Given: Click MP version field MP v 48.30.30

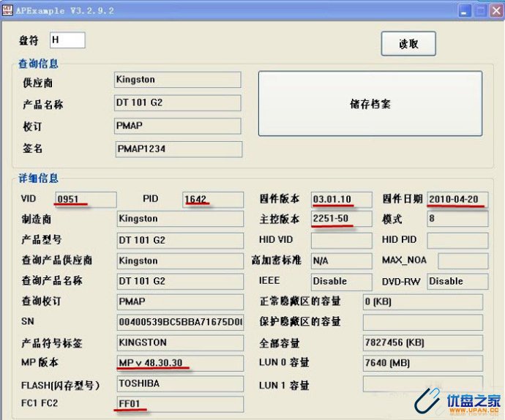Looking at the screenshot, I should pos(180,364).
